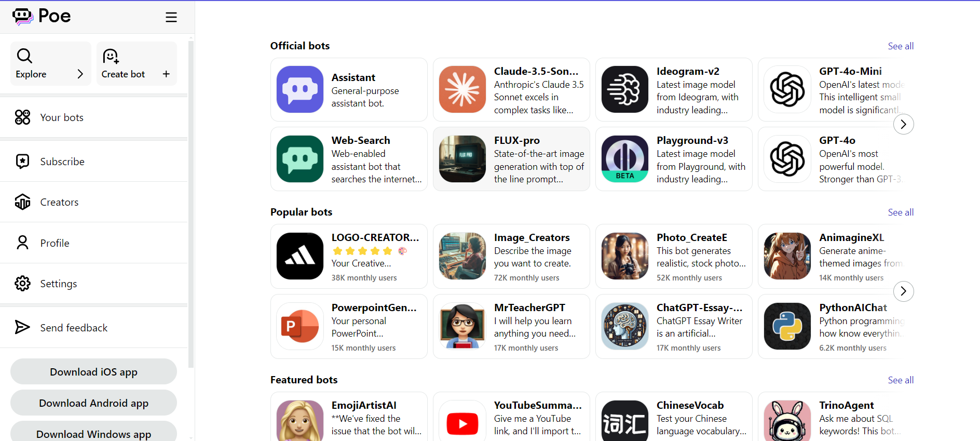Click the Creators icon in the sidebar
980x441 pixels.
point(22,202)
